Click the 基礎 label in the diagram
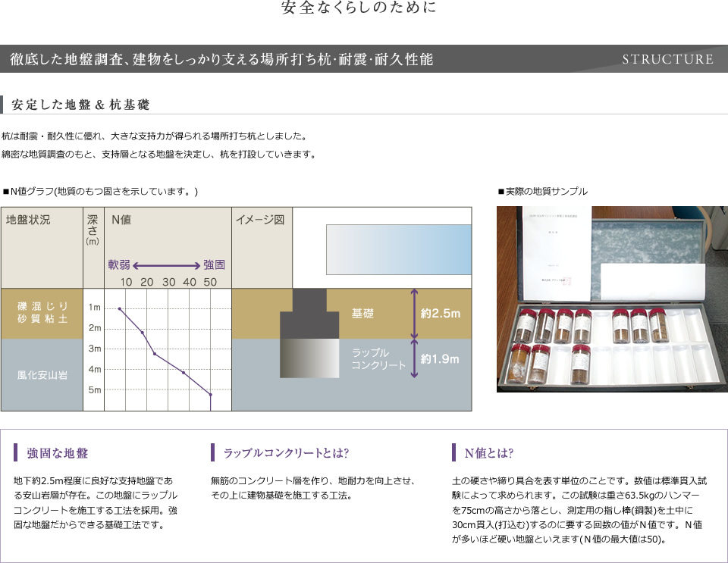This screenshot has height=563, width=728. (x=362, y=313)
